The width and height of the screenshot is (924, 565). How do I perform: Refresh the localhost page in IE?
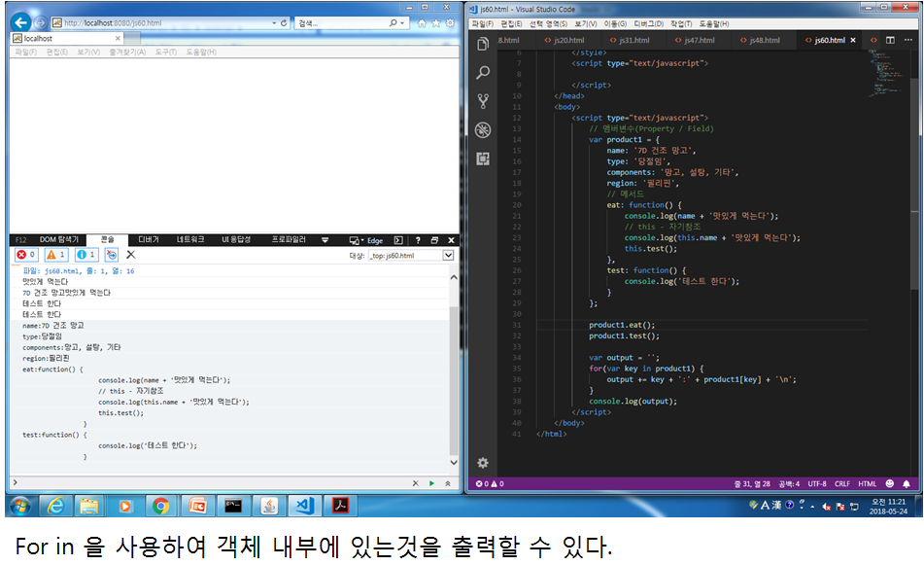pos(284,23)
